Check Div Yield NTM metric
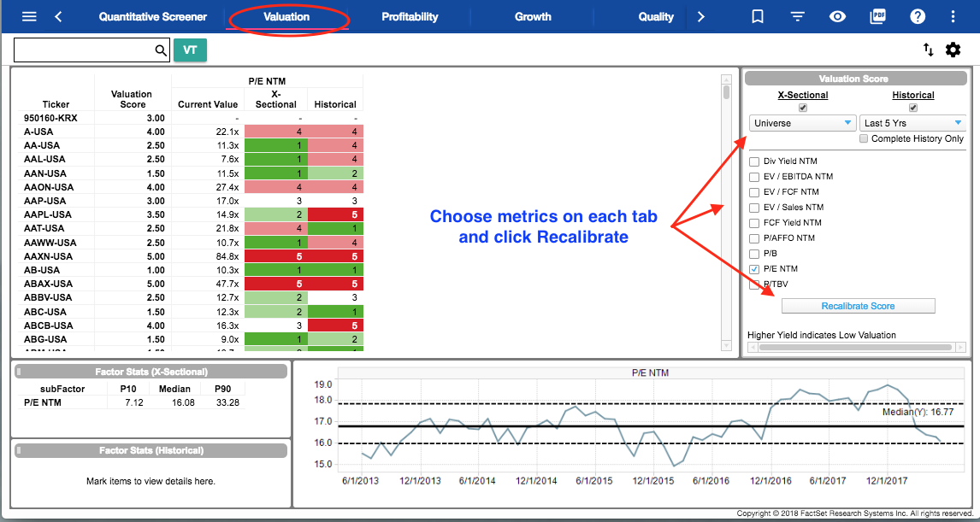The image size is (980, 522). (x=754, y=161)
